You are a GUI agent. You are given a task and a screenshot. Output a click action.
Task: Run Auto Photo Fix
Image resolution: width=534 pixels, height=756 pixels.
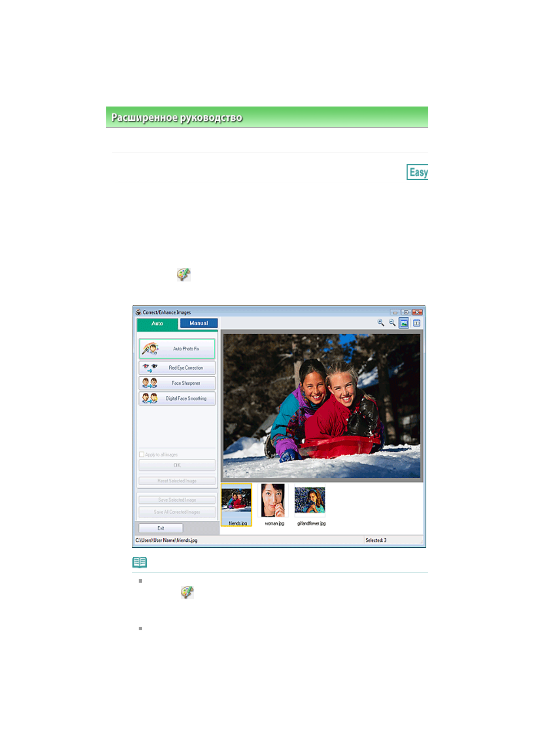[177, 349]
